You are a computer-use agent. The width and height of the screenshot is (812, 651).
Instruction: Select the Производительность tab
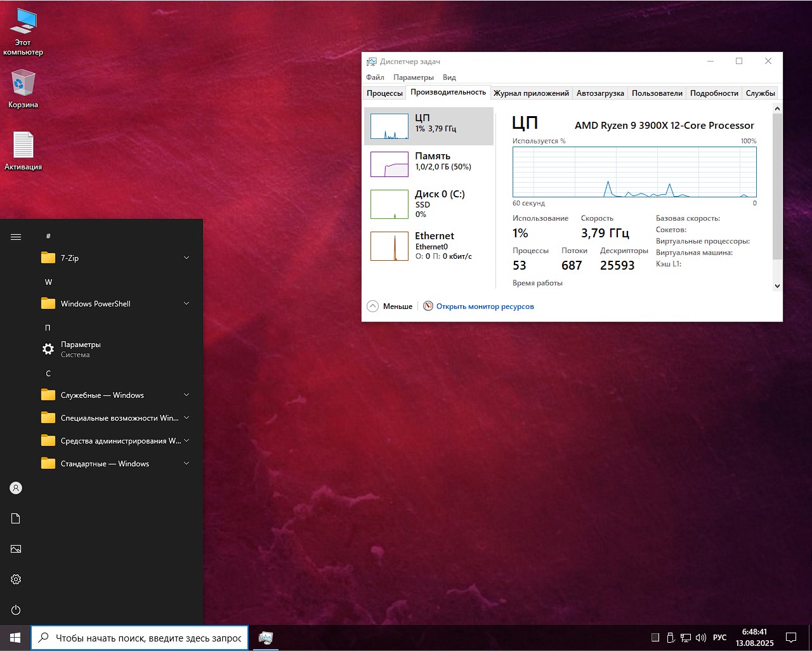pyautogui.click(x=448, y=92)
